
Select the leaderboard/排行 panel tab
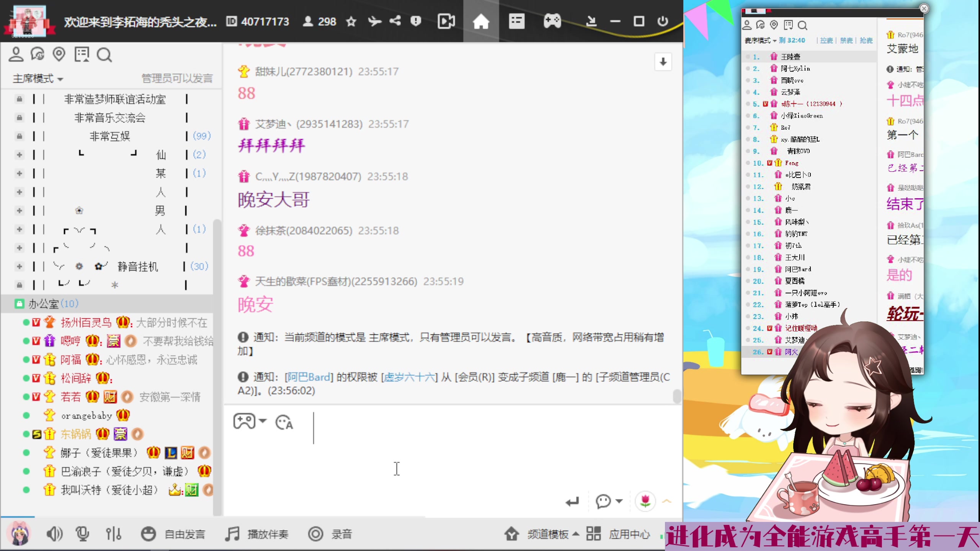pos(788,25)
